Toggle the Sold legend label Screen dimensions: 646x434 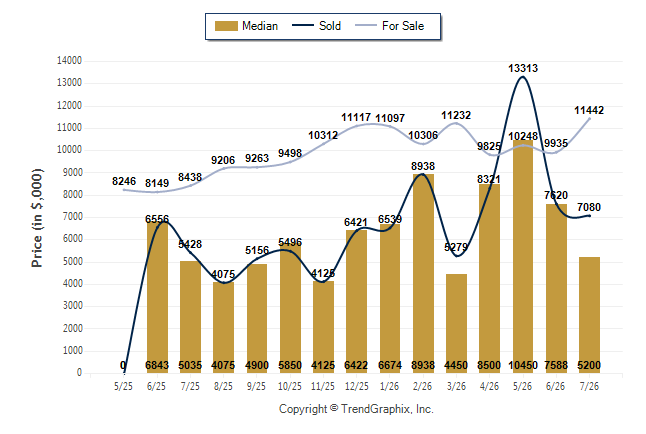pos(330,26)
